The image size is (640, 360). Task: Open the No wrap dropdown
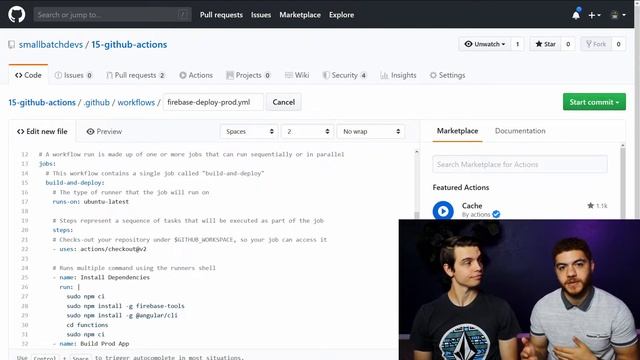[x=371, y=131]
